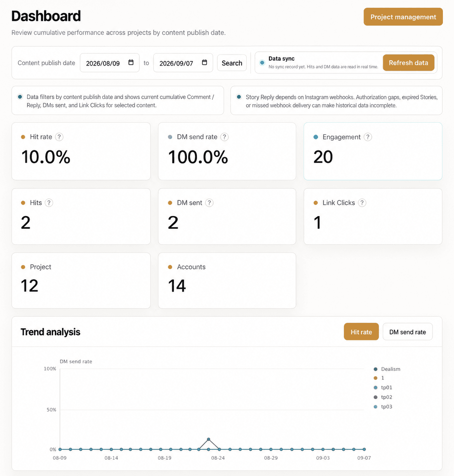Select the peak data point on trend chart

point(209,439)
